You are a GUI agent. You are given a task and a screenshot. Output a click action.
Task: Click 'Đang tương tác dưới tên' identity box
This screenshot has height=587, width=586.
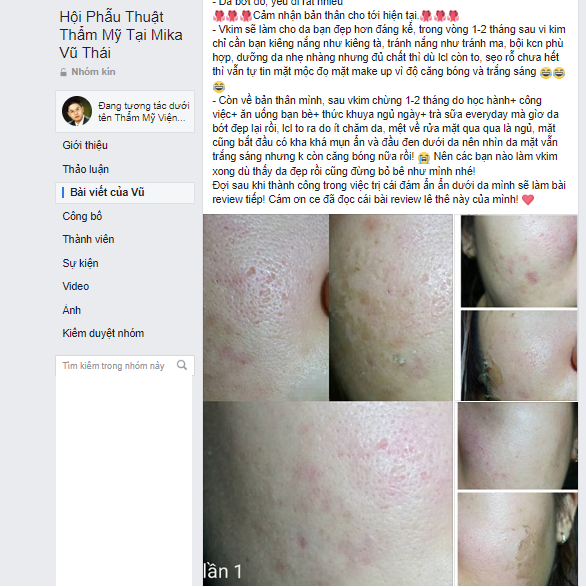(x=125, y=111)
